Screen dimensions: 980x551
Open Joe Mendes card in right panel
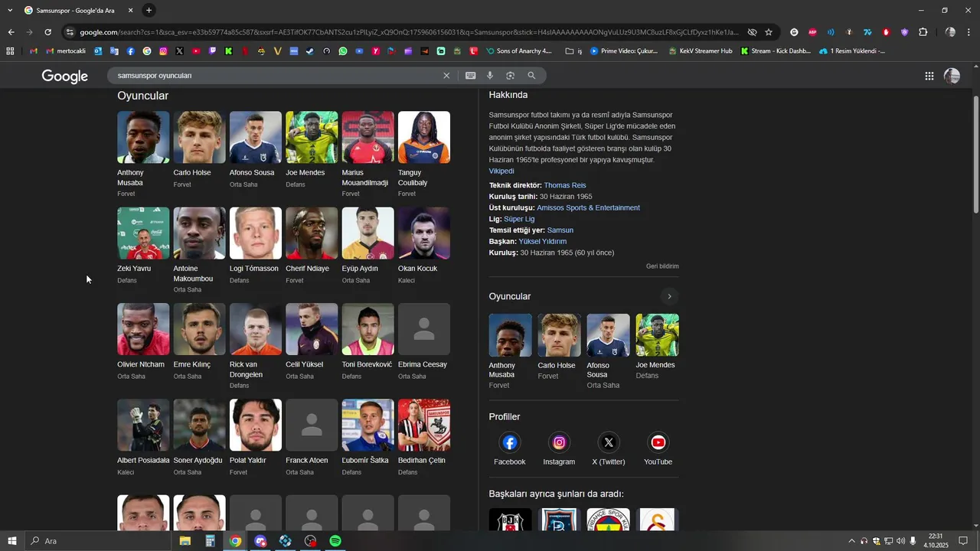pyautogui.click(x=657, y=347)
